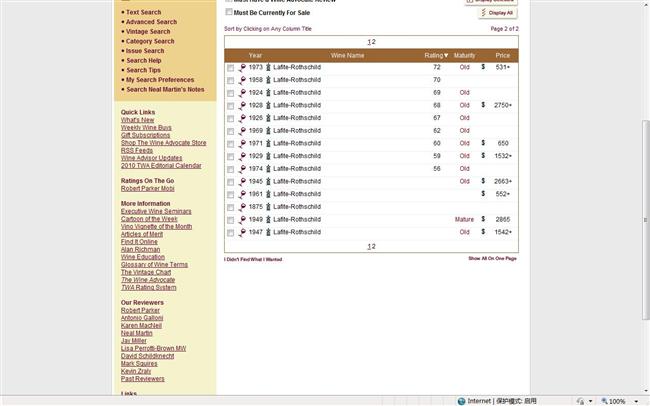This screenshot has height=406, width=650.
Task: Open wine glass icon for 1924 Lafite-Rothschild
Action: pos(242,93)
